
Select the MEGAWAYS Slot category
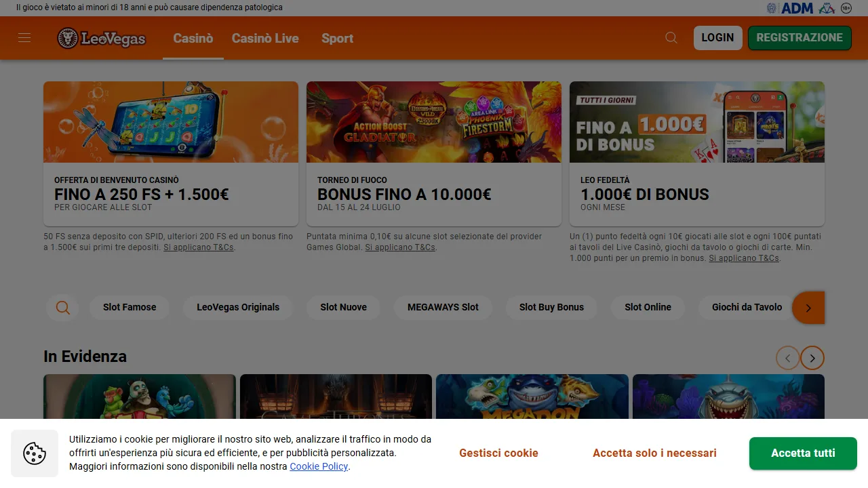(443, 307)
